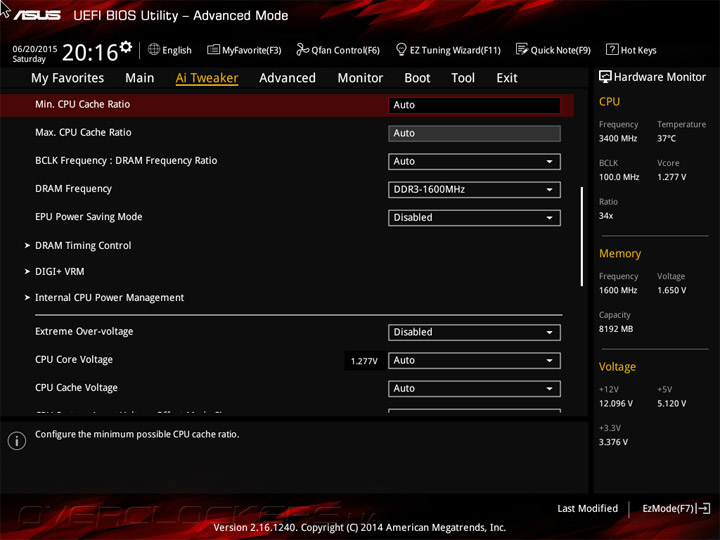Click the settings list vertical scrollbar
This screenshot has width=720, height=540.
pyautogui.click(x=582, y=236)
